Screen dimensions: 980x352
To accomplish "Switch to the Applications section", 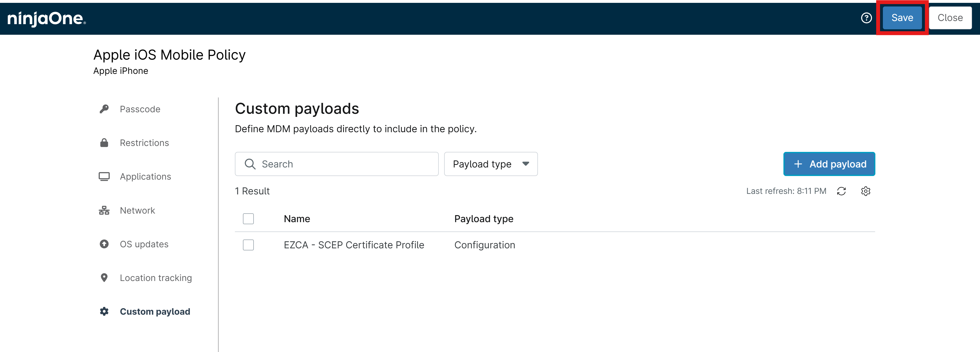I will coord(145,176).
